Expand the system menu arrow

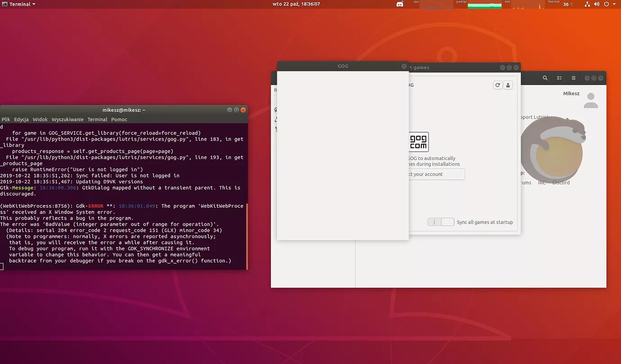pos(614,4)
